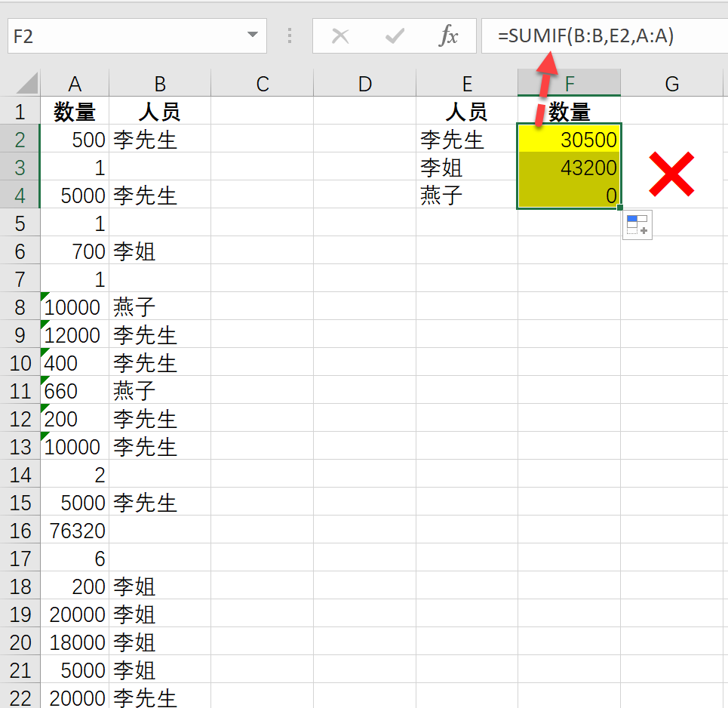Viewport: 728px width, 708px height.
Task: Click the formula bar expand dots handle
Action: tap(290, 35)
